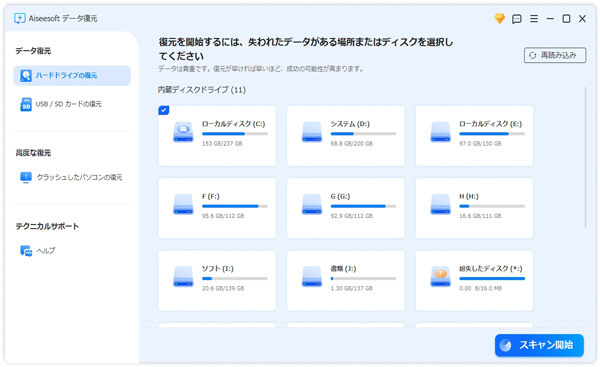Click the F (F:) label
The height and width of the screenshot is (367, 600).
(210, 196)
